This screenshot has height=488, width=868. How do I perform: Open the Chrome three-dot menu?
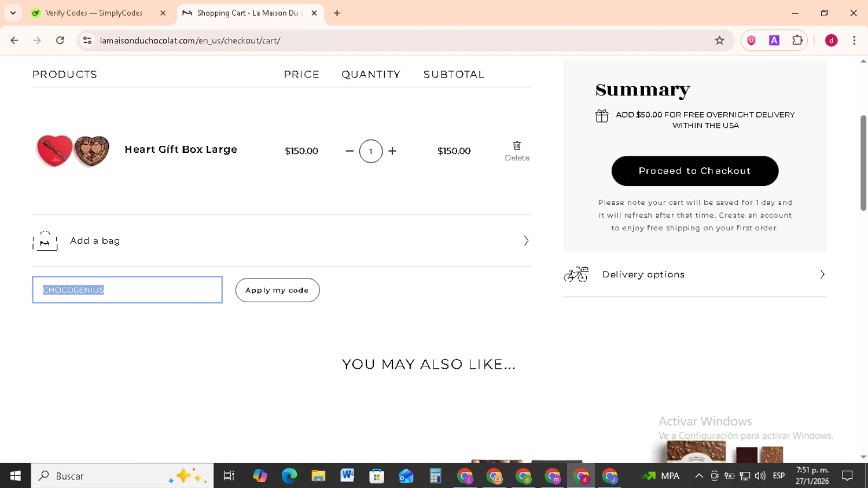point(854,41)
